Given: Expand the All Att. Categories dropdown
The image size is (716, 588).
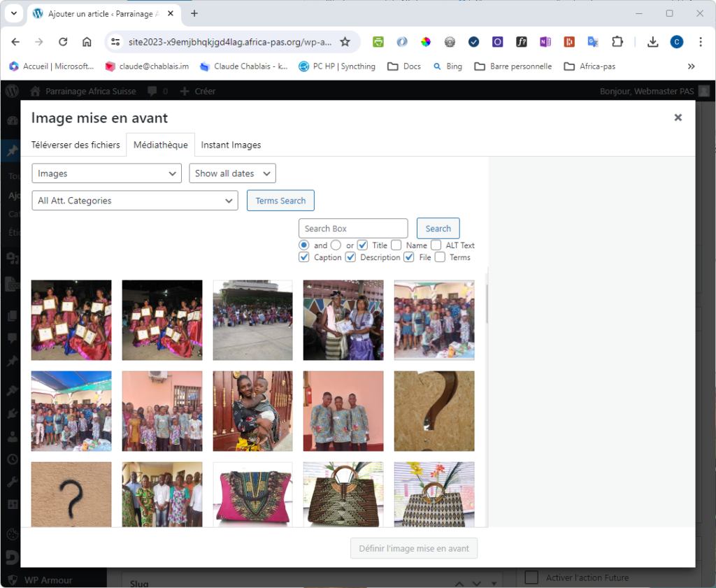Looking at the screenshot, I should (135, 201).
